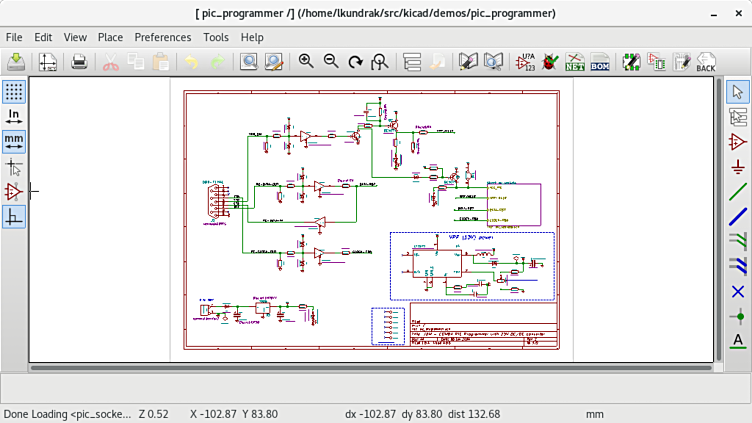The image size is (752, 423).
Task: Toggle grid visibility on the left toolbar
Action: (x=14, y=91)
